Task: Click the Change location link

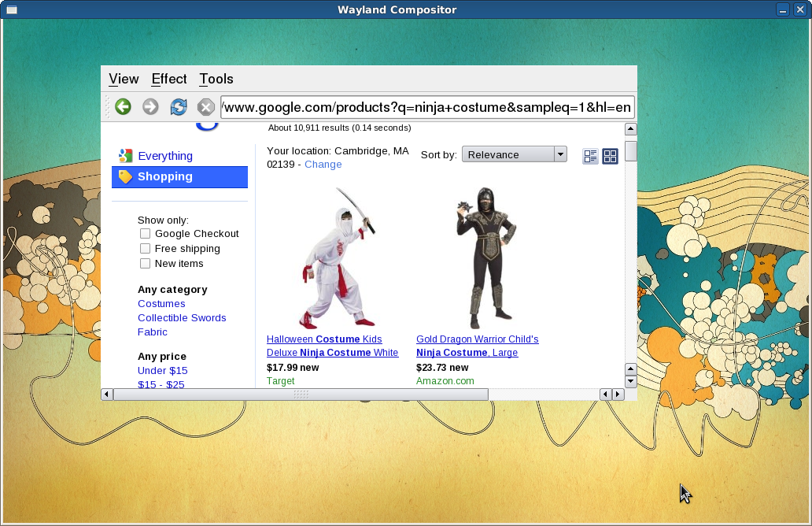Action: 322,164
